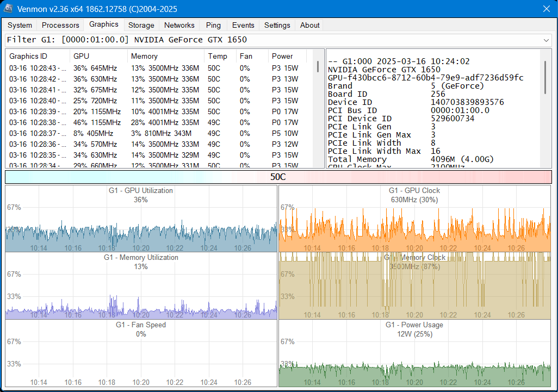Click the GPU column header
This screenshot has width=558, height=392.
click(x=98, y=56)
